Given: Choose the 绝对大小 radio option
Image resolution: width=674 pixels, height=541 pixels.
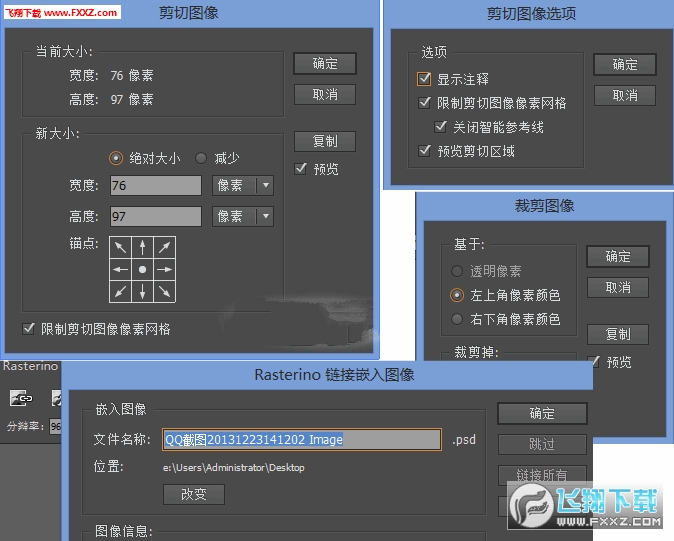Looking at the screenshot, I should coord(116,158).
